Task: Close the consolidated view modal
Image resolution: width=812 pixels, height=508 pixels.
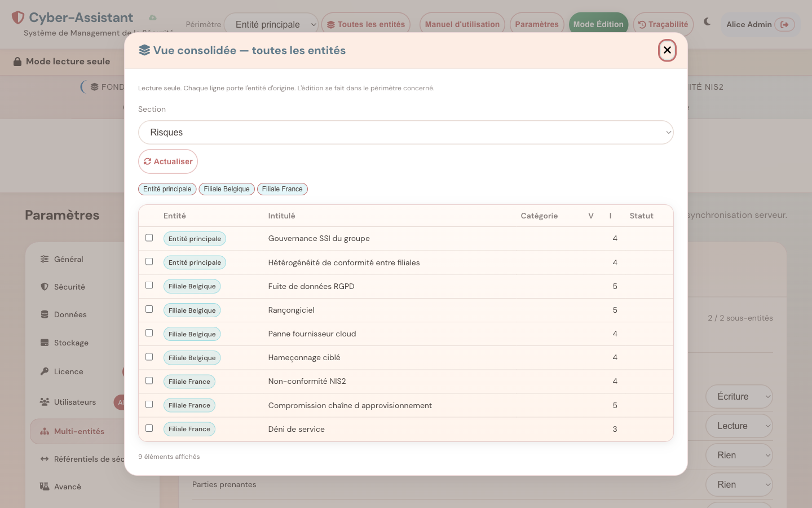Action: point(667,50)
